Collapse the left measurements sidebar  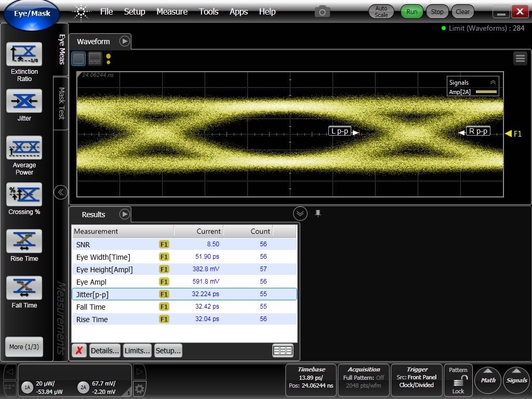(x=61, y=192)
